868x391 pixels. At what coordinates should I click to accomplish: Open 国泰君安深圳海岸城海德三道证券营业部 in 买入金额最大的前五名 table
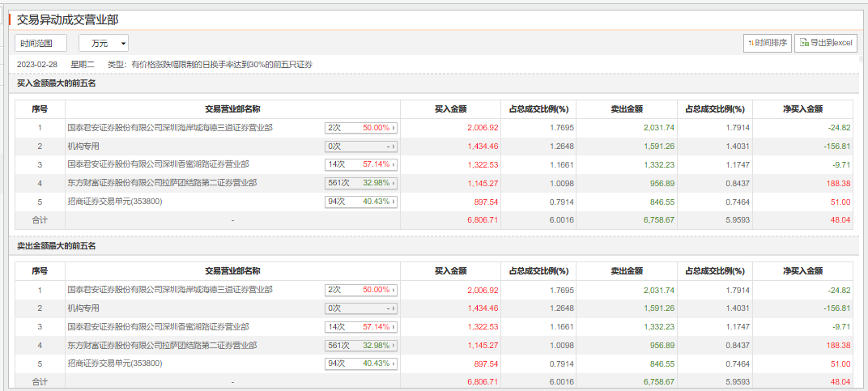(x=170, y=127)
